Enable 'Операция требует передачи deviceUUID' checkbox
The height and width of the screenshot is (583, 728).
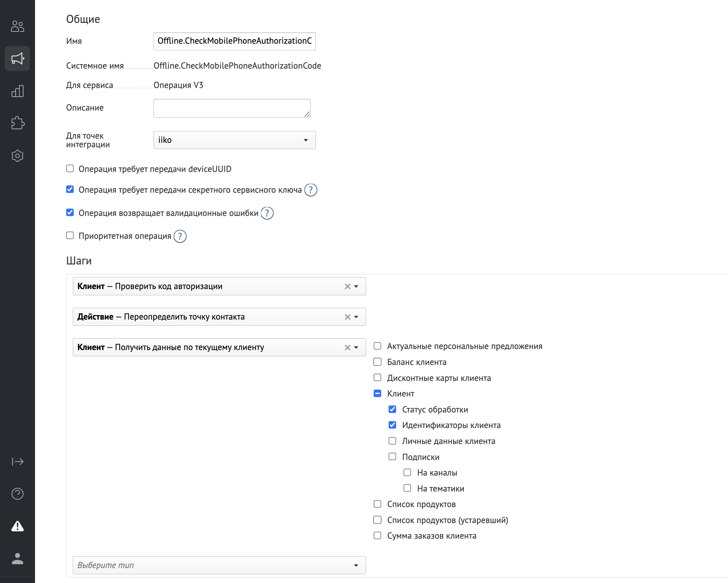click(x=70, y=168)
